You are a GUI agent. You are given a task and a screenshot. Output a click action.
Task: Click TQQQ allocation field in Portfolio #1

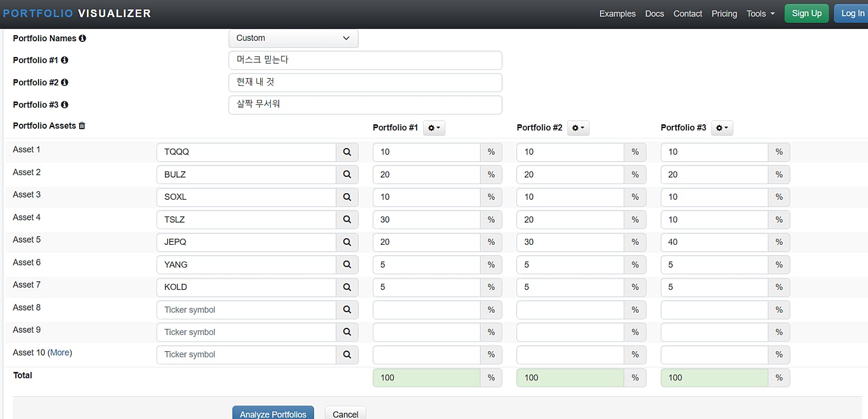point(426,152)
